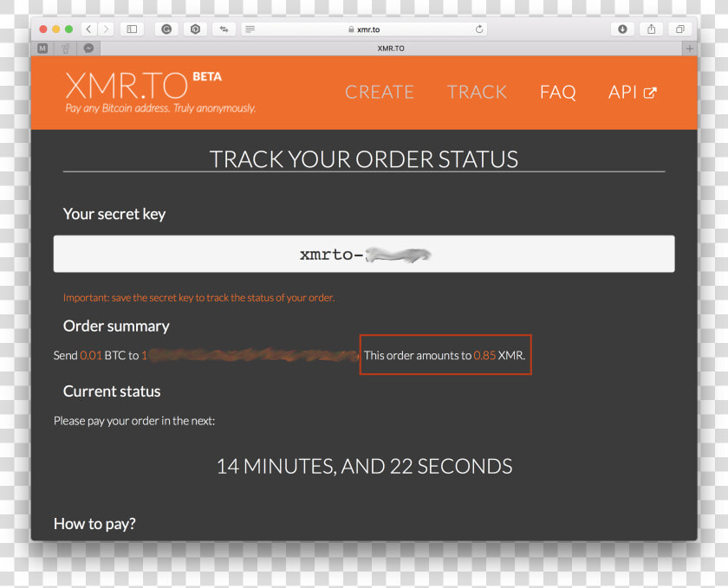Minimize window with yellow button
Screen dimensions: 728x588
click(x=56, y=29)
